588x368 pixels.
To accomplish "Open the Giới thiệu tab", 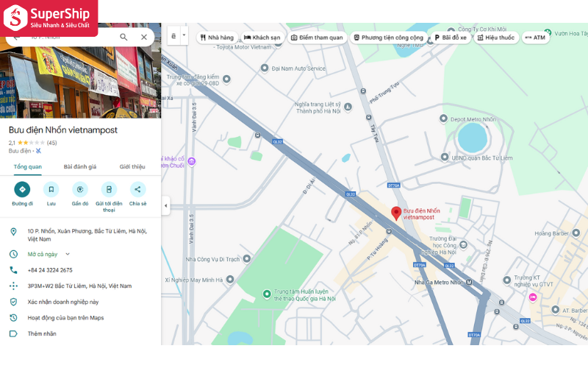I will click(132, 167).
